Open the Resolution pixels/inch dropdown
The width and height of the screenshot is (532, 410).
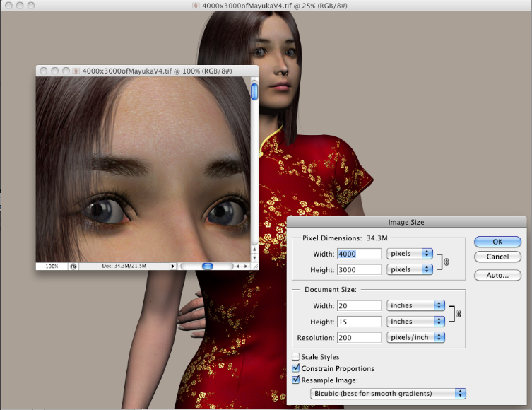[x=415, y=337]
